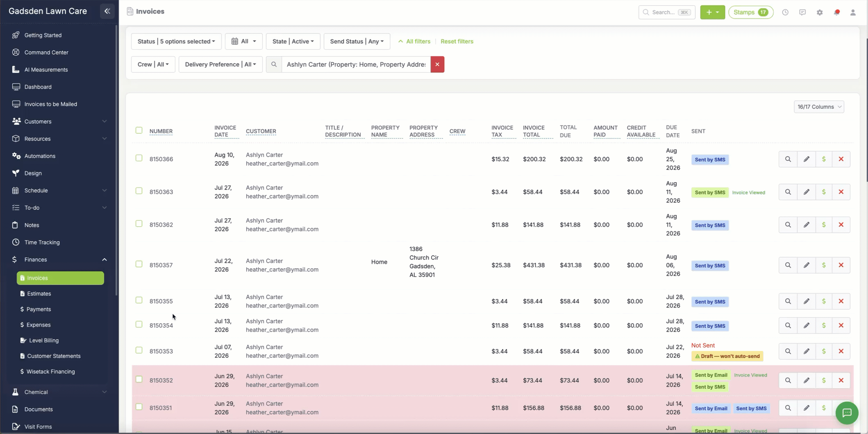Delete invoice 8150357 with red X icon
868x434 pixels.
tap(841, 265)
